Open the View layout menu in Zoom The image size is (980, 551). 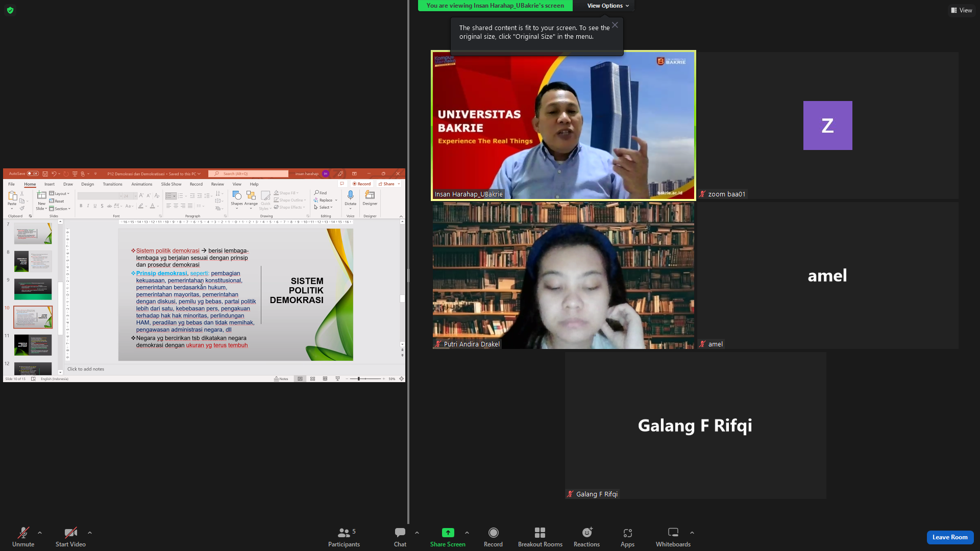(x=962, y=10)
